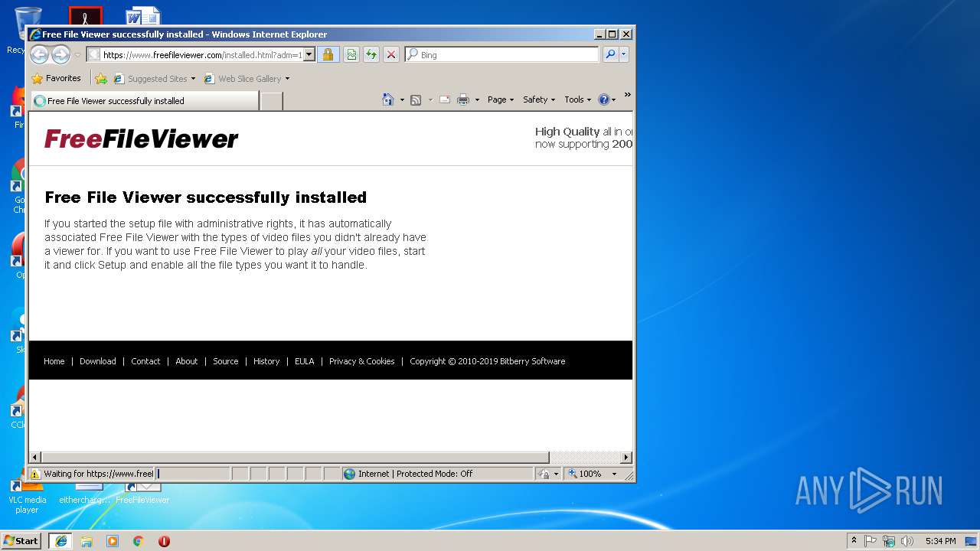Go back with the browser Back button
The height and width of the screenshot is (551, 980).
[x=40, y=54]
